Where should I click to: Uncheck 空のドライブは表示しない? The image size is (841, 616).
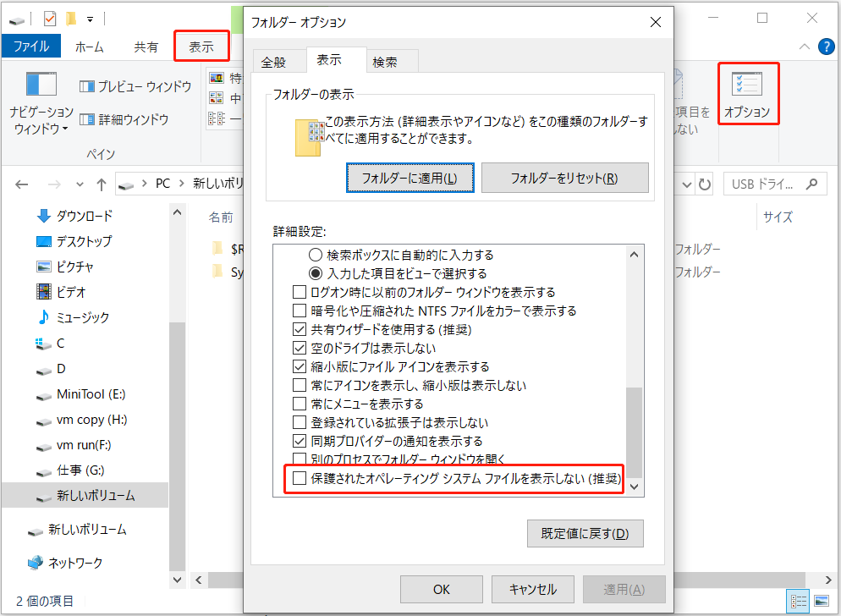point(300,349)
